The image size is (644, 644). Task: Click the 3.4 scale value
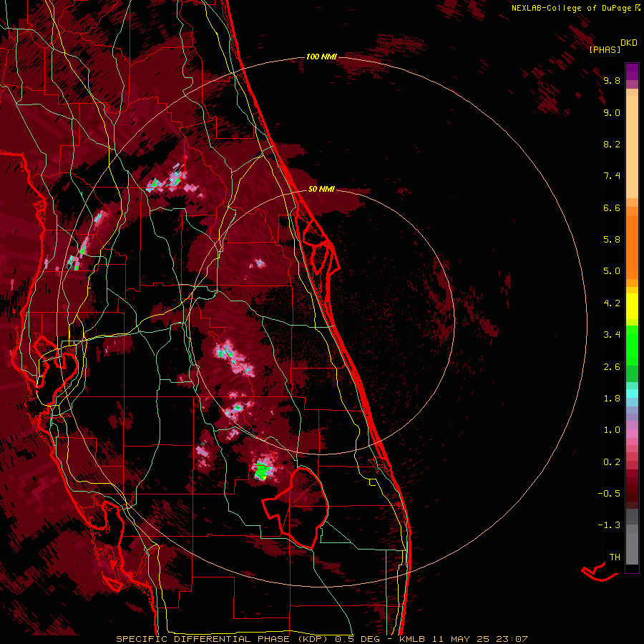click(612, 335)
